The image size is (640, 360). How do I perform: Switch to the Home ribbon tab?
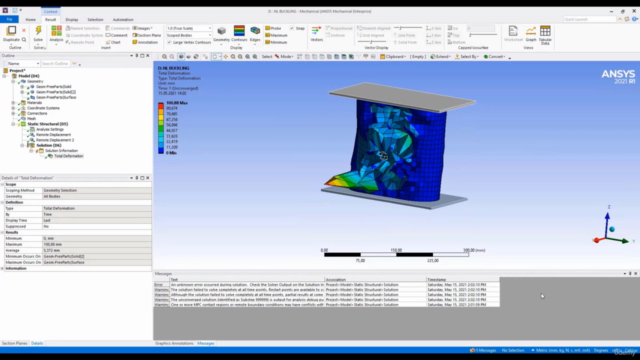point(30,19)
